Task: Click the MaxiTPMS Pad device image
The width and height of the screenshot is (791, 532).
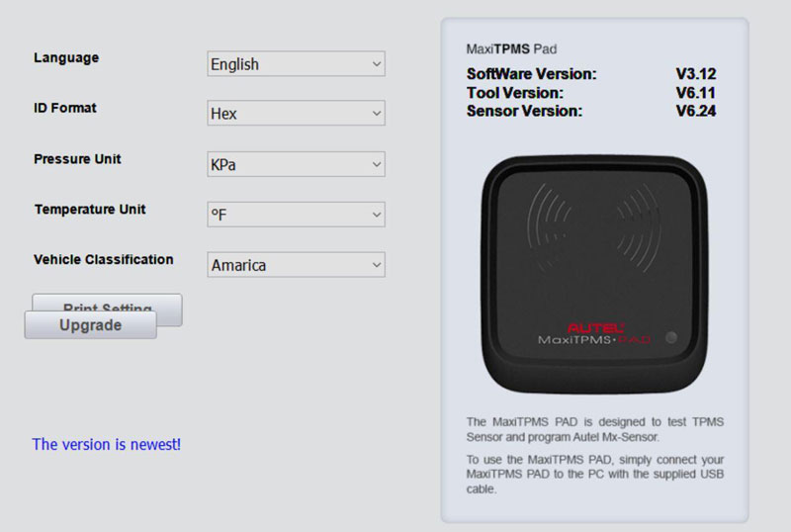Action: click(x=594, y=275)
